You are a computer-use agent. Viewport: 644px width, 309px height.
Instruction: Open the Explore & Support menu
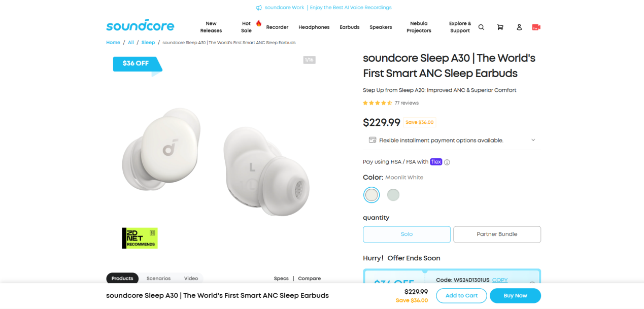click(x=460, y=27)
